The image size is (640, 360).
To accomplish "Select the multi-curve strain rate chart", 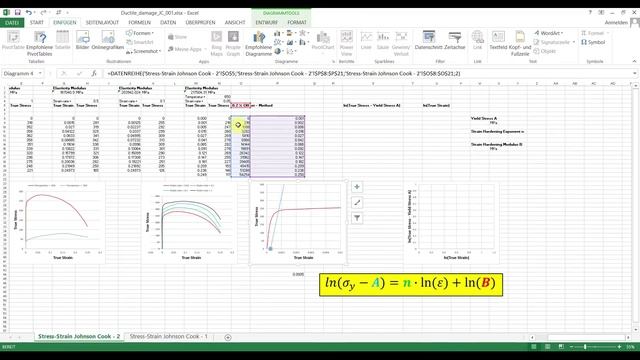I will tap(190, 222).
